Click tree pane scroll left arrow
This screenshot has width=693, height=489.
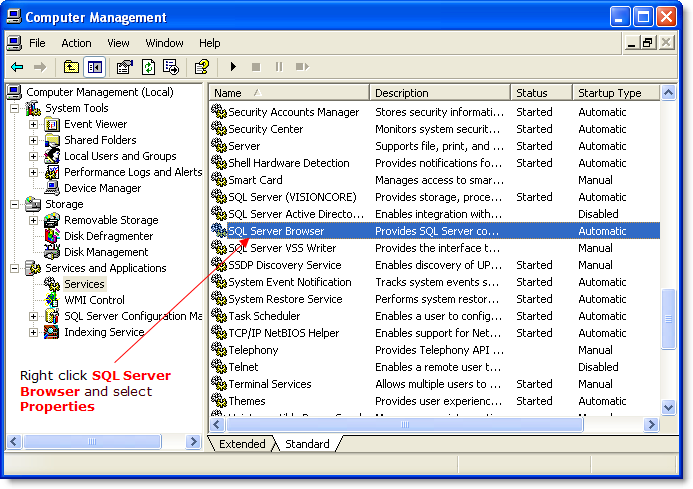pos(14,441)
